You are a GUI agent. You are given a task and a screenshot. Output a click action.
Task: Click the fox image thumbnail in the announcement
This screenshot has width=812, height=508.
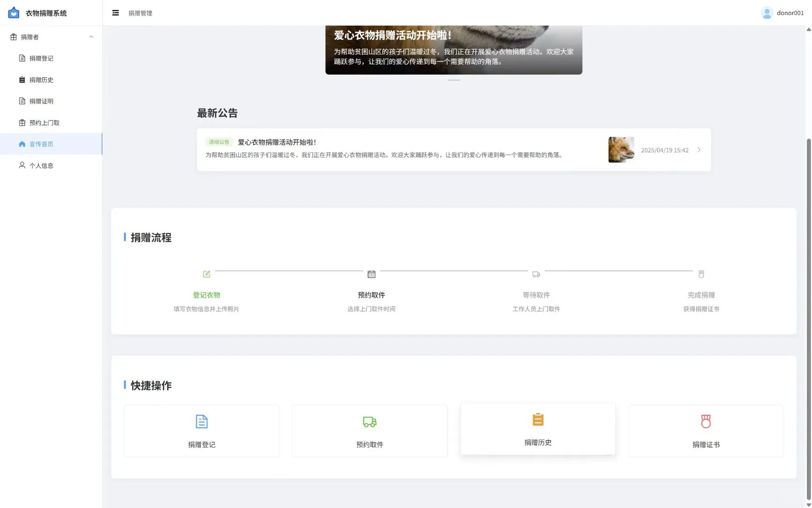pos(621,150)
